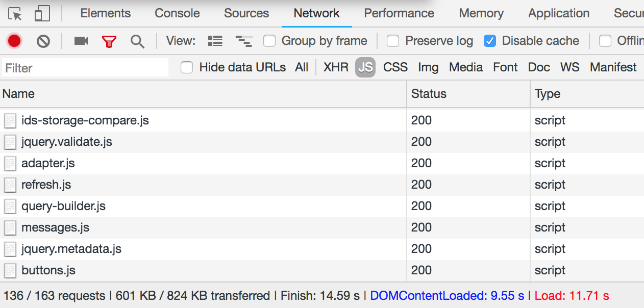Toggle the device toolbar icon
The image size is (644, 308).
click(42, 14)
